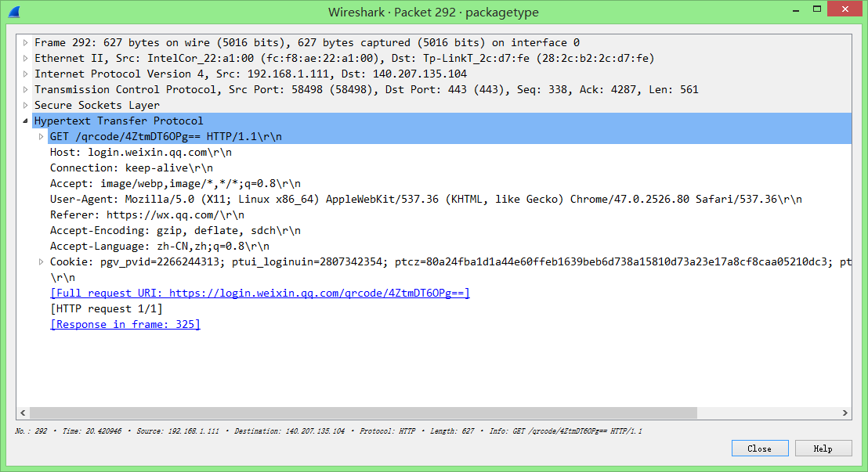Open the Full request URI link
The height and width of the screenshot is (472, 868).
(x=259, y=294)
